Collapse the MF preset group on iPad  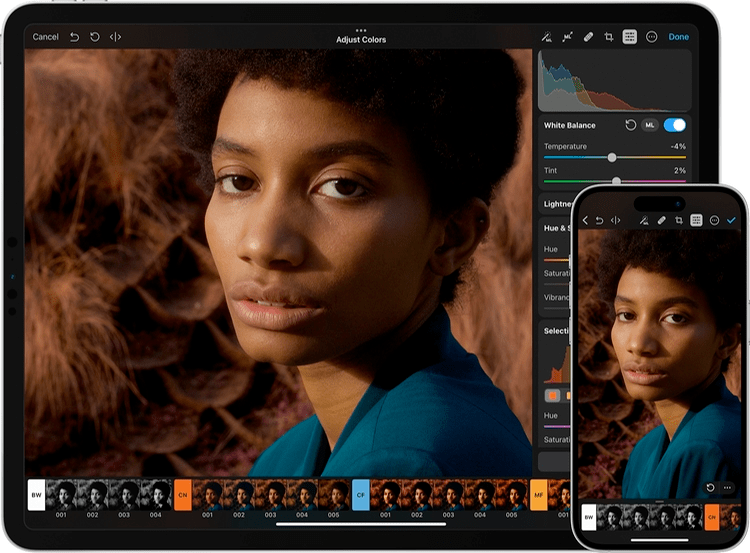pyautogui.click(x=539, y=495)
